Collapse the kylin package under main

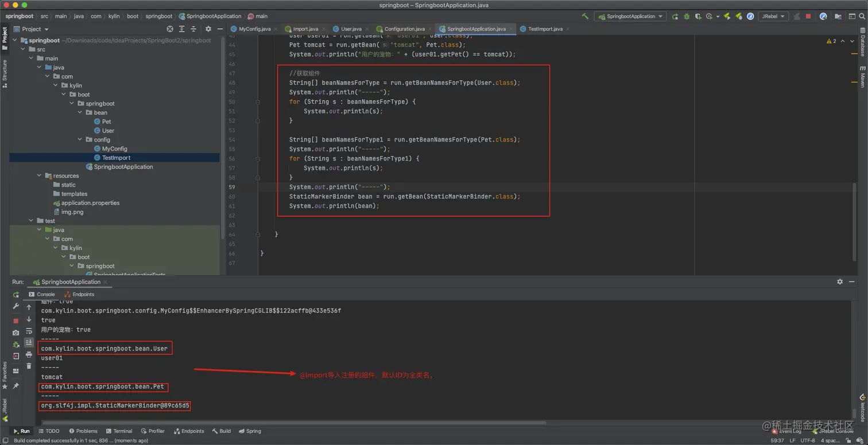click(55, 85)
